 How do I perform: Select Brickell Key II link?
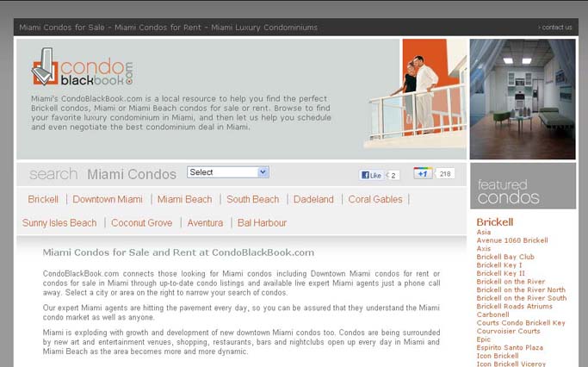point(501,274)
